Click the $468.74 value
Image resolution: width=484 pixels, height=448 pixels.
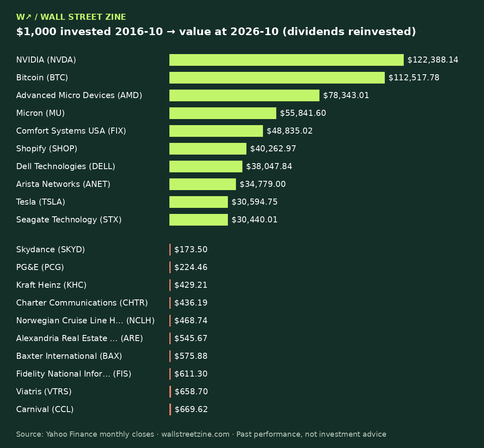point(191,321)
